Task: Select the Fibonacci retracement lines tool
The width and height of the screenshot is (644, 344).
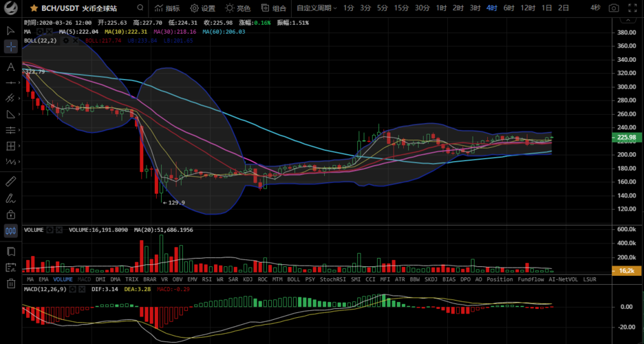Action: [11, 130]
